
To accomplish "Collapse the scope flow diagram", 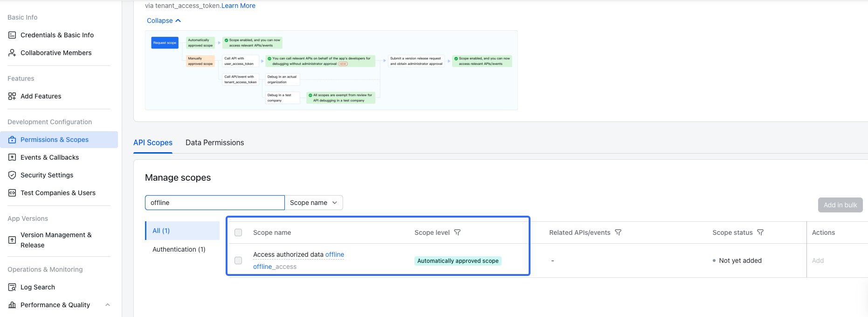I will 164,21.
